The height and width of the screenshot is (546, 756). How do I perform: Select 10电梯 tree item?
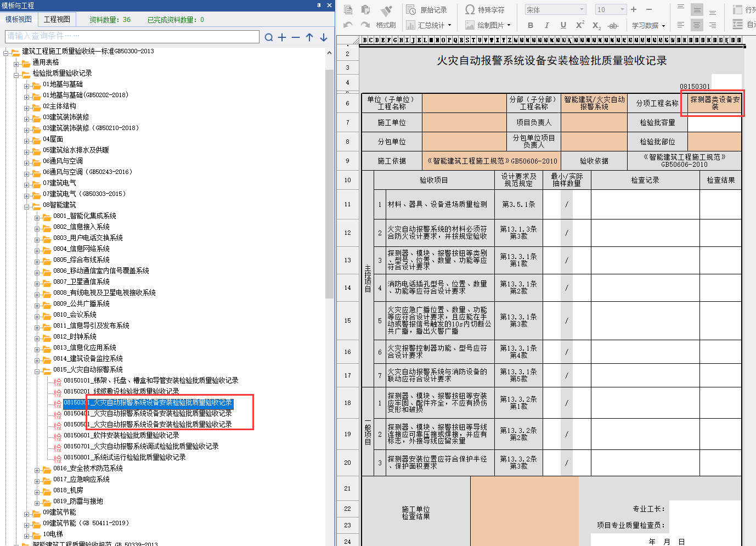53,534
